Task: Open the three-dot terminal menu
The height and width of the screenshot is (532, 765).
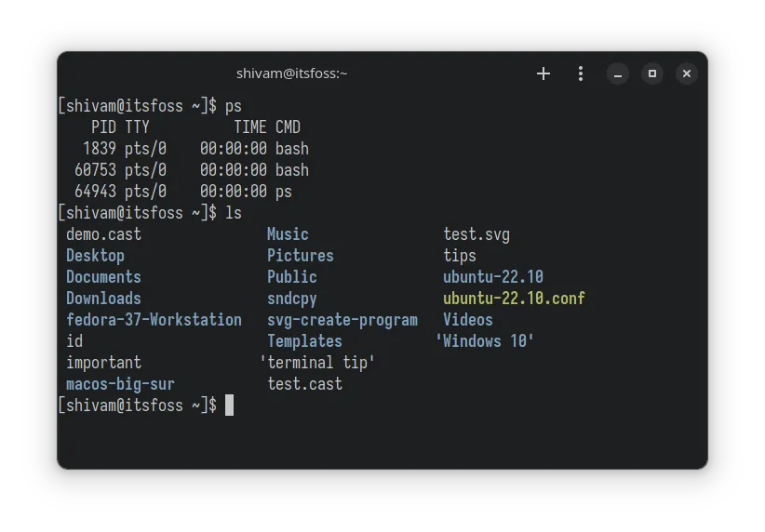Action: 581,73
